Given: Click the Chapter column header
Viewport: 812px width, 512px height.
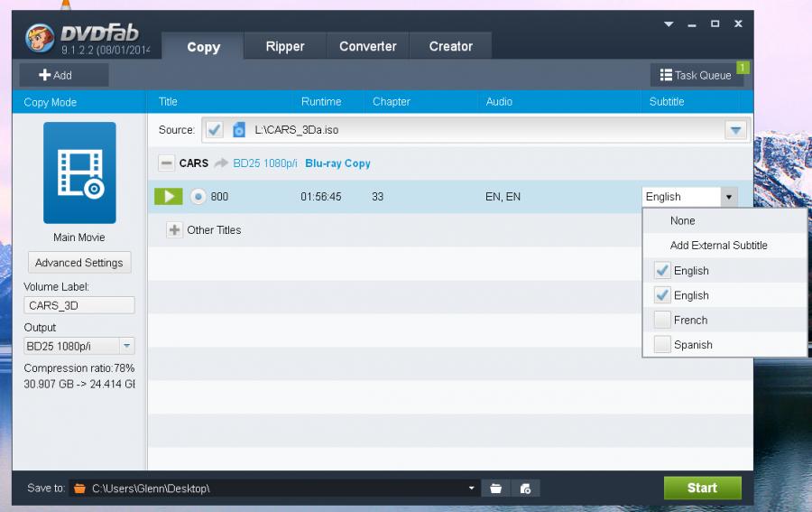Looking at the screenshot, I should click(x=391, y=101).
